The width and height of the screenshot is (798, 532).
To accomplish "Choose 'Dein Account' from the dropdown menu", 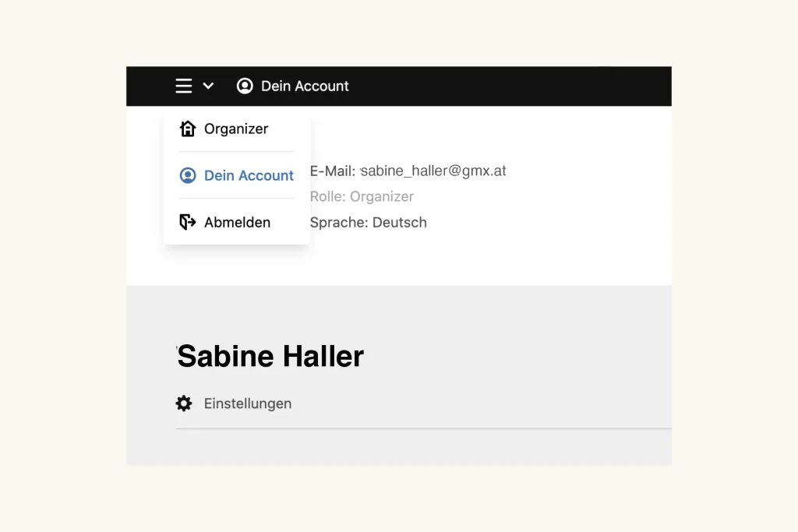I will click(x=249, y=175).
